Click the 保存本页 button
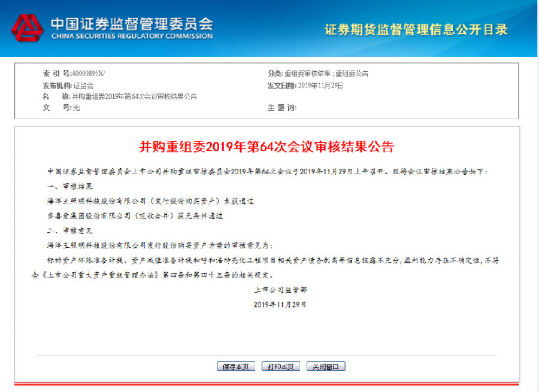The image size is (539, 392). [x=236, y=367]
